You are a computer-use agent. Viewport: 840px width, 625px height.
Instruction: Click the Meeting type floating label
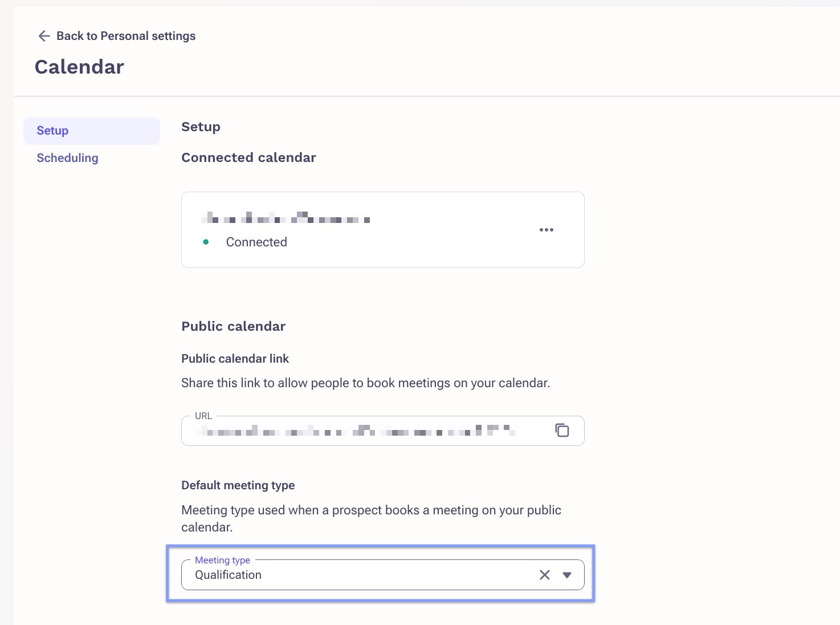(x=222, y=560)
